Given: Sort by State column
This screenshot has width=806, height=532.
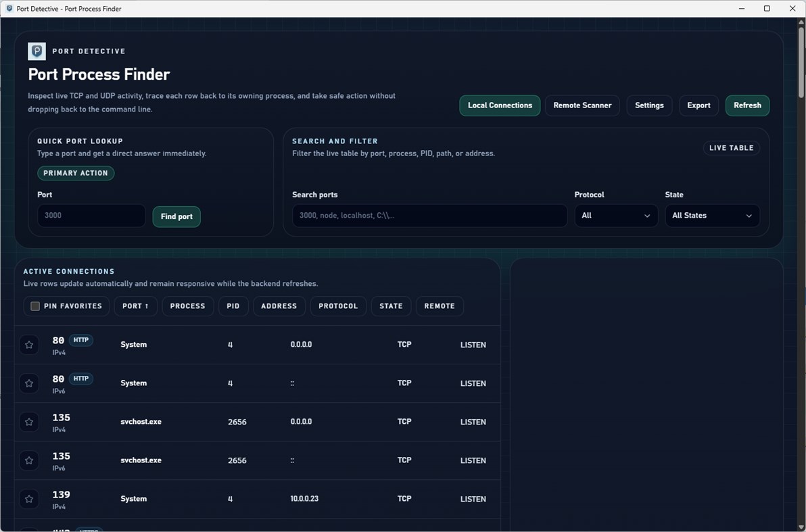Looking at the screenshot, I should point(392,306).
